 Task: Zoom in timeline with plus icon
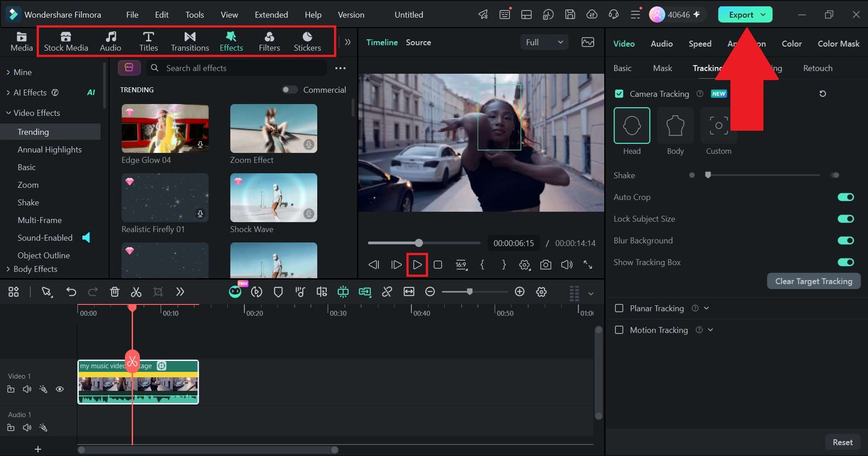(x=520, y=292)
